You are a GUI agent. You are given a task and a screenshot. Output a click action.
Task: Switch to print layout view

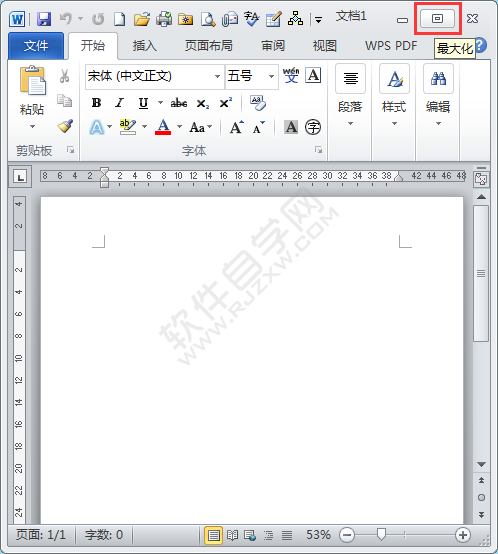coord(213,535)
